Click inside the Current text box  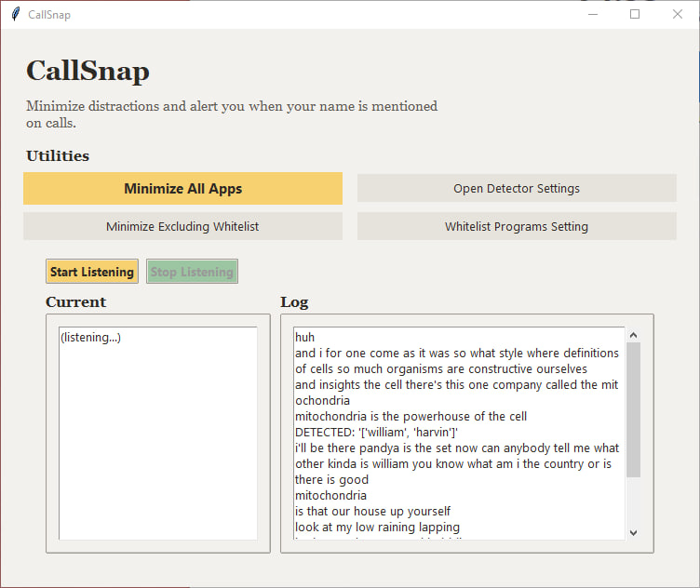click(x=158, y=434)
